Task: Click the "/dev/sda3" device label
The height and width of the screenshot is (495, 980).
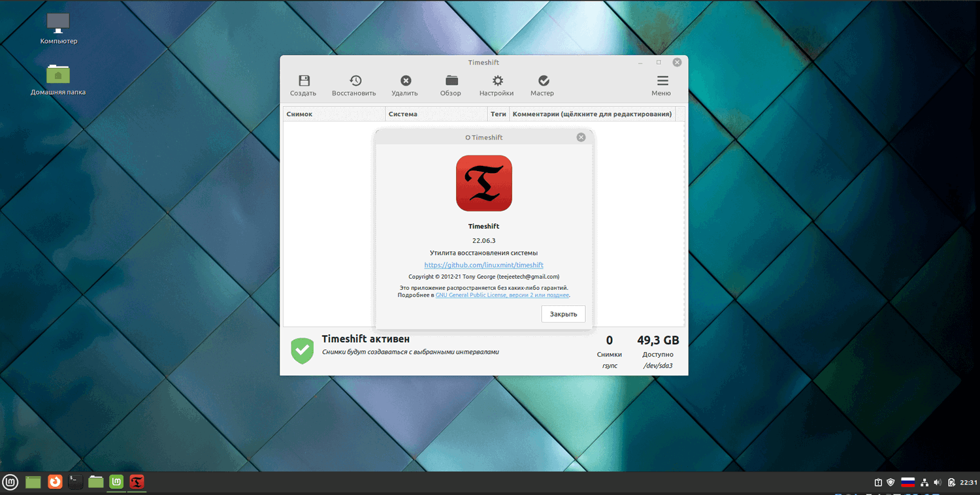Action: pos(657,366)
